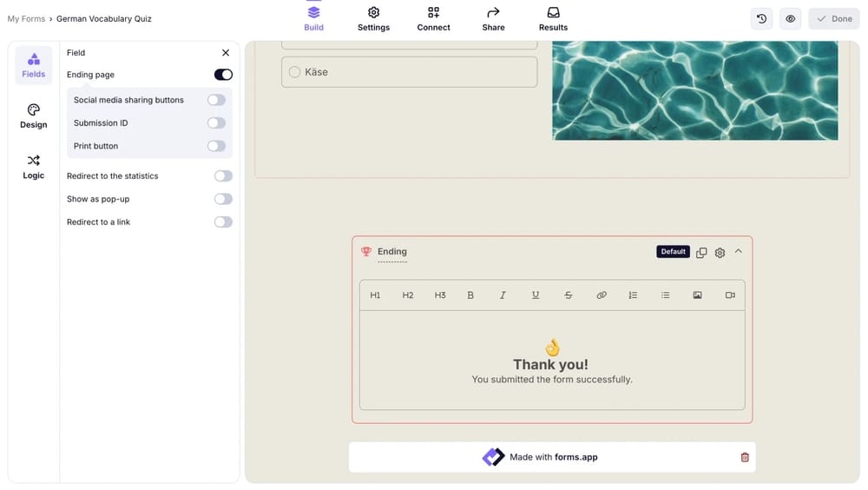This screenshot has height=490, width=868.
Task: Turn on Redirect to a link
Action: point(223,222)
